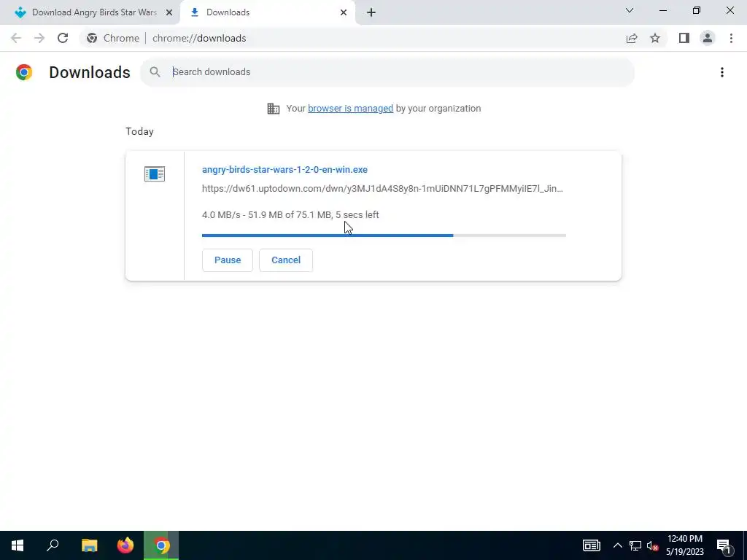Reload the downloads page

tap(63, 38)
